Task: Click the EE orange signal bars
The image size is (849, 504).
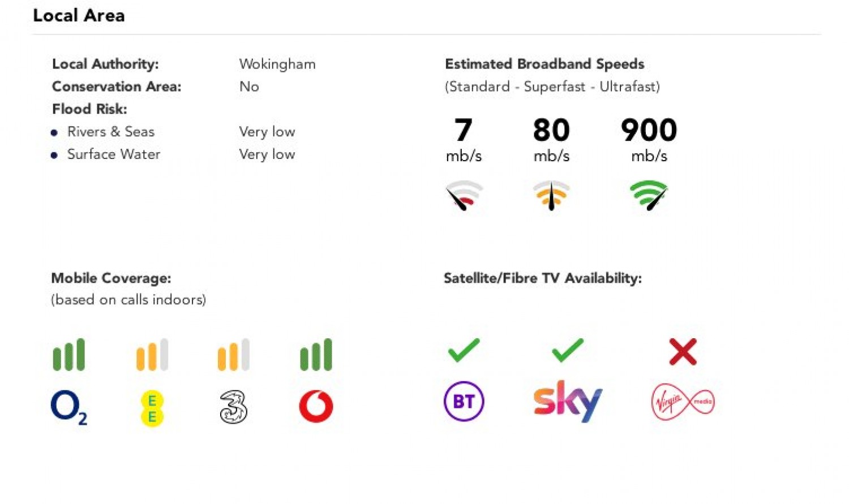Action: pyautogui.click(x=152, y=355)
